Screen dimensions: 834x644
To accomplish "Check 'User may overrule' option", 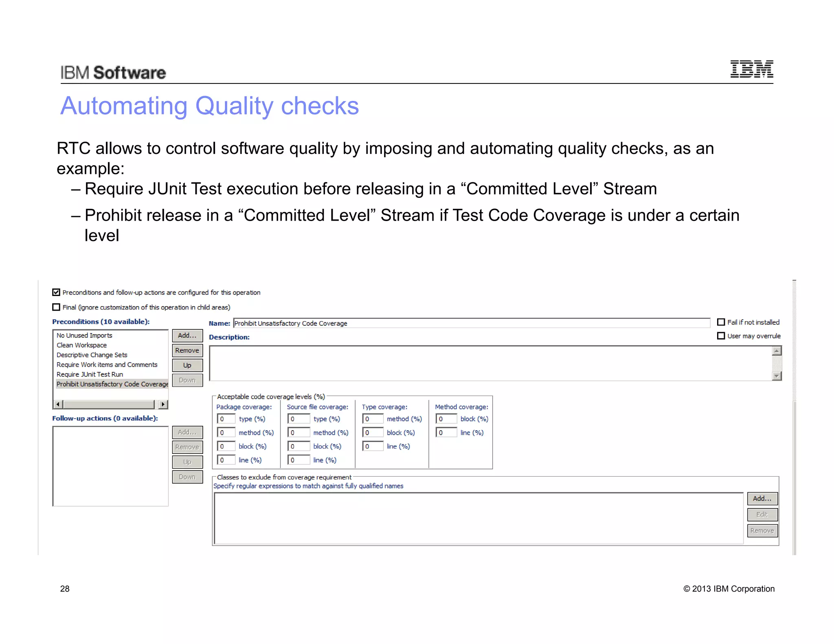I will click(721, 336).
